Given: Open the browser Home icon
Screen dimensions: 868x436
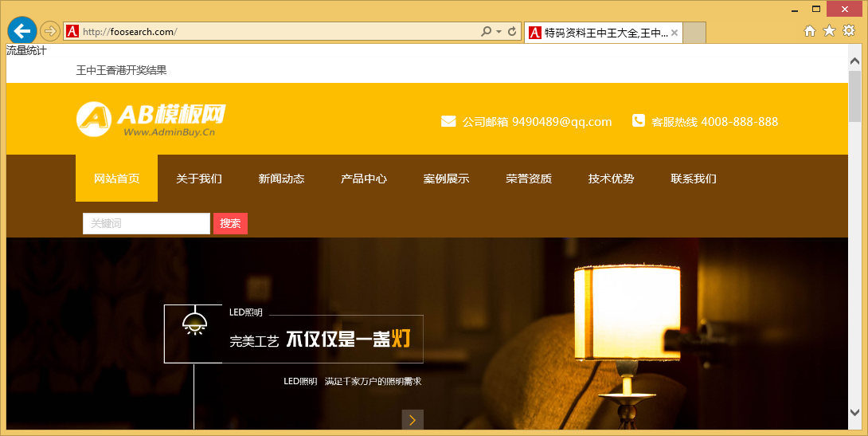Looking at the screenshot, I should pos(810,31).
